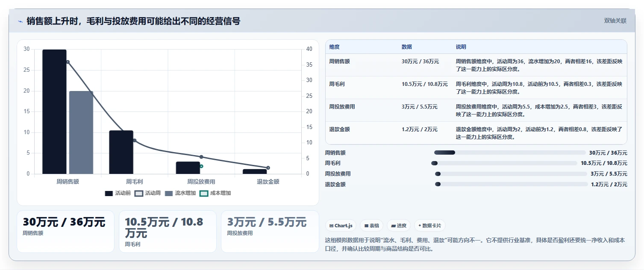The width and height of the screenshot is (644, 270).
Task: Click the gray 流水增加 bar
Action: [81, 132]
